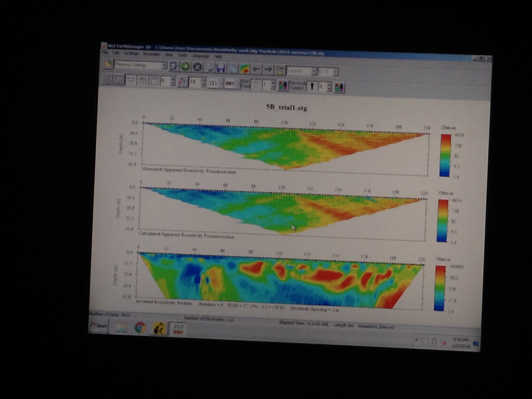
Task: Open the Help menu
Action: tap(218, 57)
